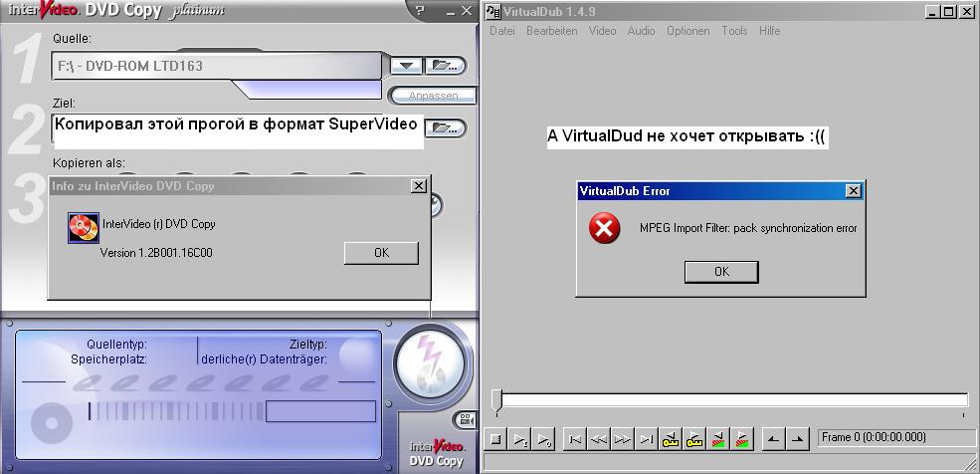Maximize the VirtualDub window
The height and width of the screenshot is (474, 980).
pos(949,11)
